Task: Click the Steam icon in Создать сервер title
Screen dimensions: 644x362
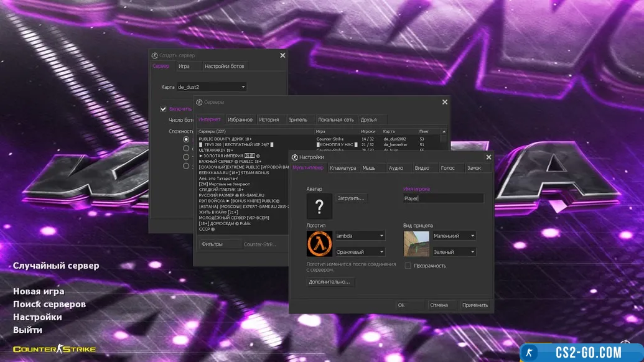Action: (154, 55)
